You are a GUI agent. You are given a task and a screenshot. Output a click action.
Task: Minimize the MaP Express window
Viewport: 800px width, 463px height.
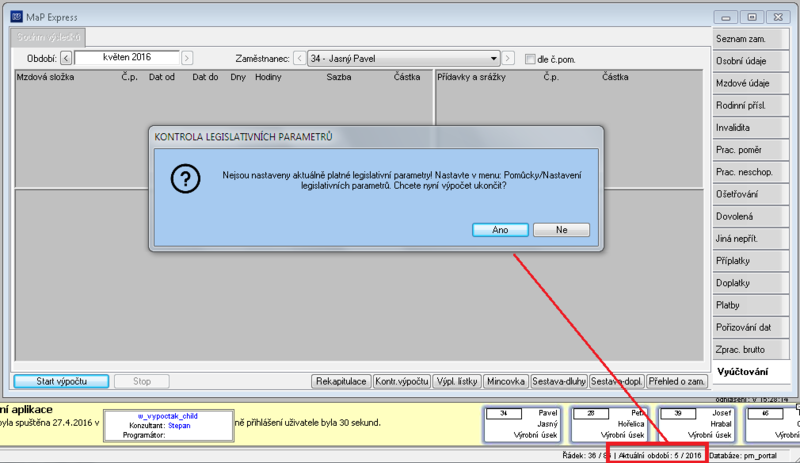[x=726, y=17]
